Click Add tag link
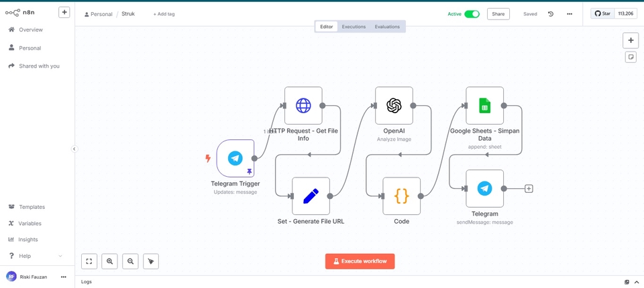 [164, 14]
